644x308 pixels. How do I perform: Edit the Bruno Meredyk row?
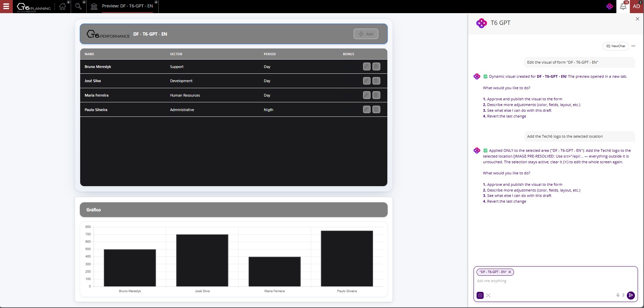pyautogui.click(x=367, y=67)
